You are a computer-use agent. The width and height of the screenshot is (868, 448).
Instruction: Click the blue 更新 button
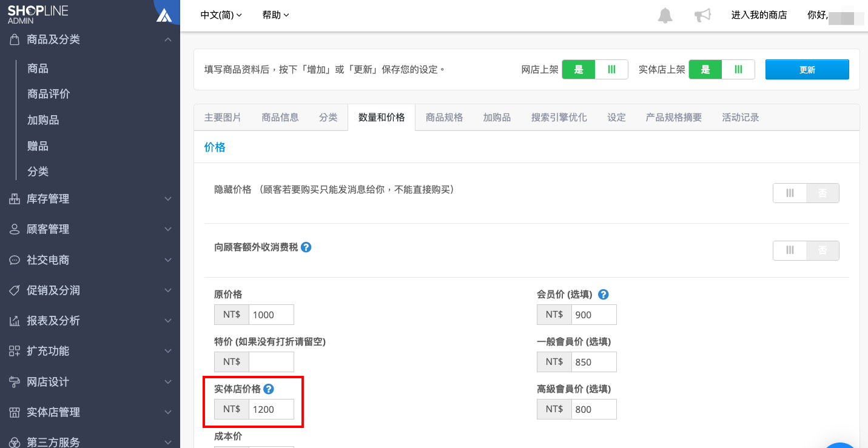807,70
